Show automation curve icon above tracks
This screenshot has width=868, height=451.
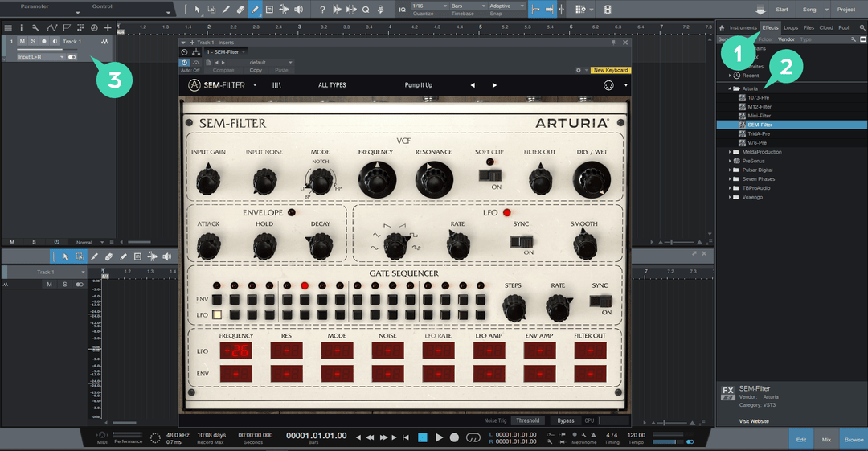pyautogui.click(x=51, y=27)
